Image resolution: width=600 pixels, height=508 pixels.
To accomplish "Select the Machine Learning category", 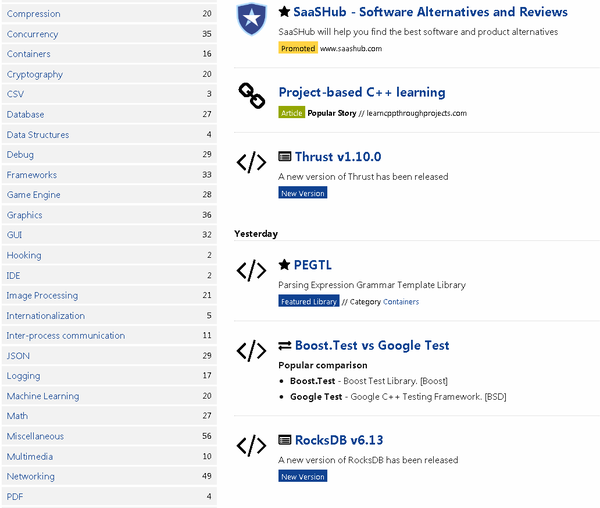I will (x=109, y=396).
